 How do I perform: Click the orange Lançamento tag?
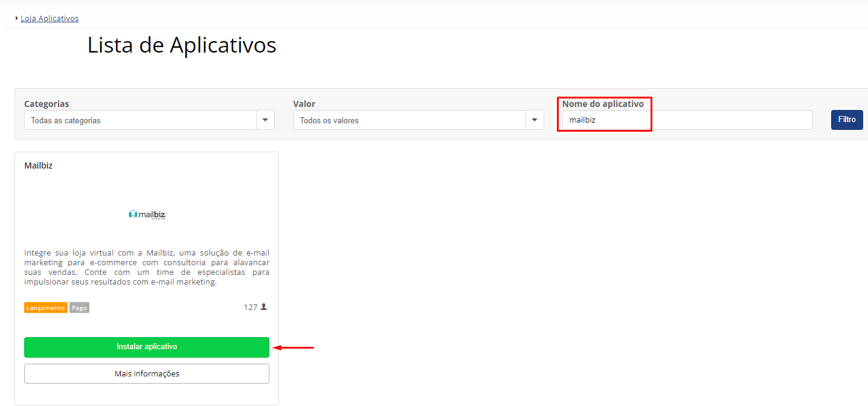46,308
